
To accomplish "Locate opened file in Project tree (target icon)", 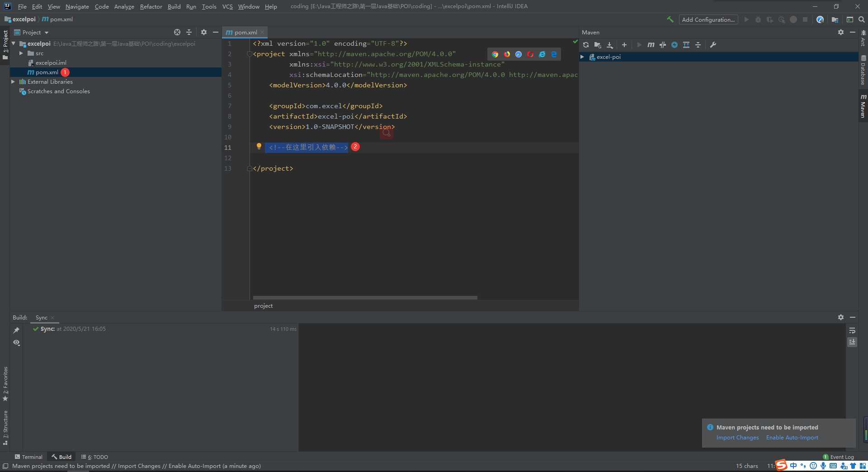I will click(x=177, y=32).
